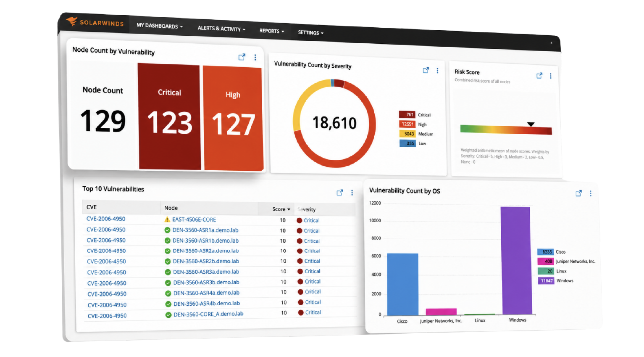Select the Linux legend swatch 20
Screen dimensions: 644x357
(x=546, y=271)
